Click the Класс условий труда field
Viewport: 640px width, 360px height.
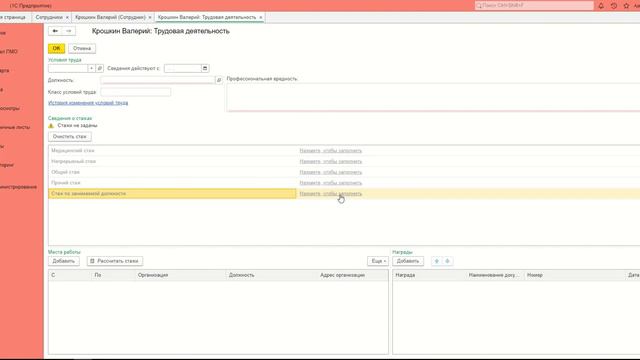pyautogui.click(x=136, y=92)
